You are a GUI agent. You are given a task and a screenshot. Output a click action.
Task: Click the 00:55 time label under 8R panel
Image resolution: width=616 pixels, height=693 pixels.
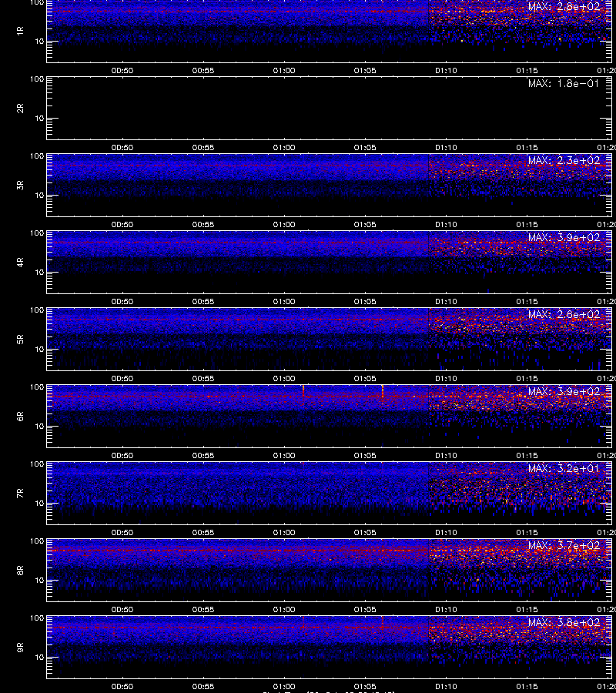pos(203,610)
